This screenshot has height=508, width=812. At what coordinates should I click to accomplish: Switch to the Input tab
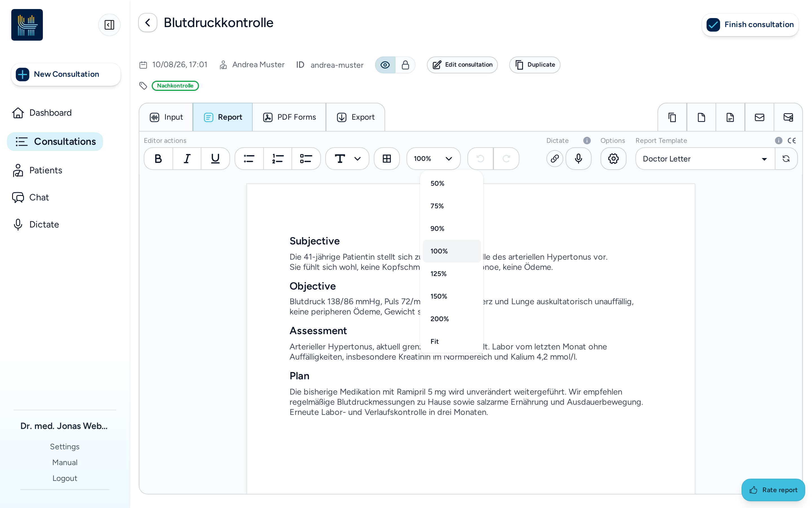click(166, 117)
